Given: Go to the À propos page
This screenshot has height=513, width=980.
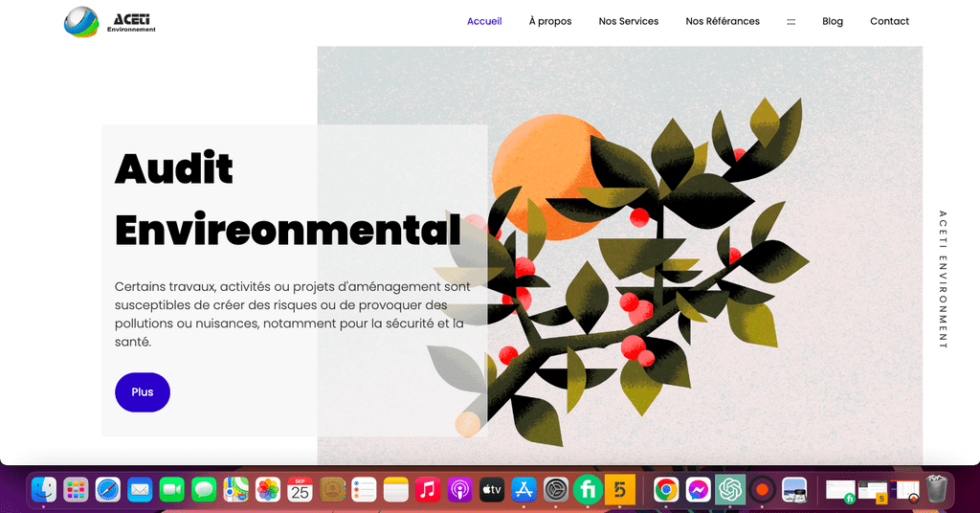Looking at the screenshot, I should click(550, 21).
